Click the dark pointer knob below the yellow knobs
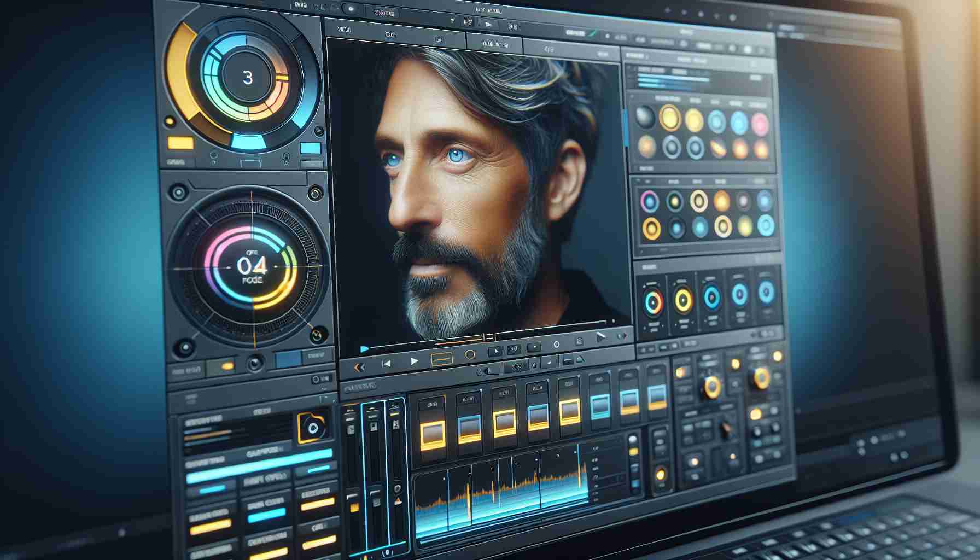Screen dimensions: 980x560 click(x=726, y=429)
